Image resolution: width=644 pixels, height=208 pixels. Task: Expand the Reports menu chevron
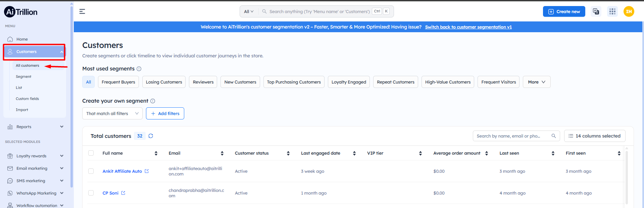pos(62,127)
